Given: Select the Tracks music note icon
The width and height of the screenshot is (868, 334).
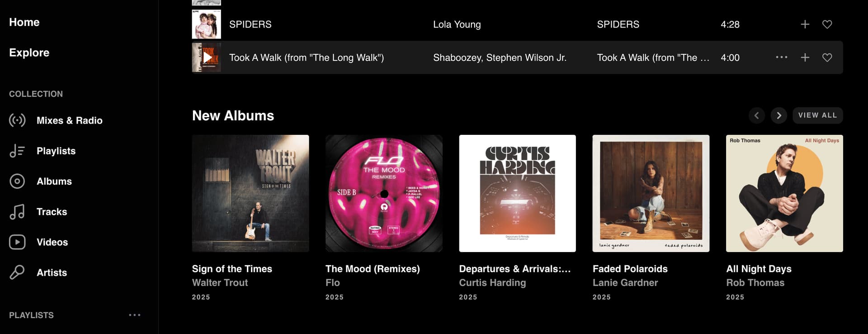Looking at the screenshot, I should tap(17, 212).
